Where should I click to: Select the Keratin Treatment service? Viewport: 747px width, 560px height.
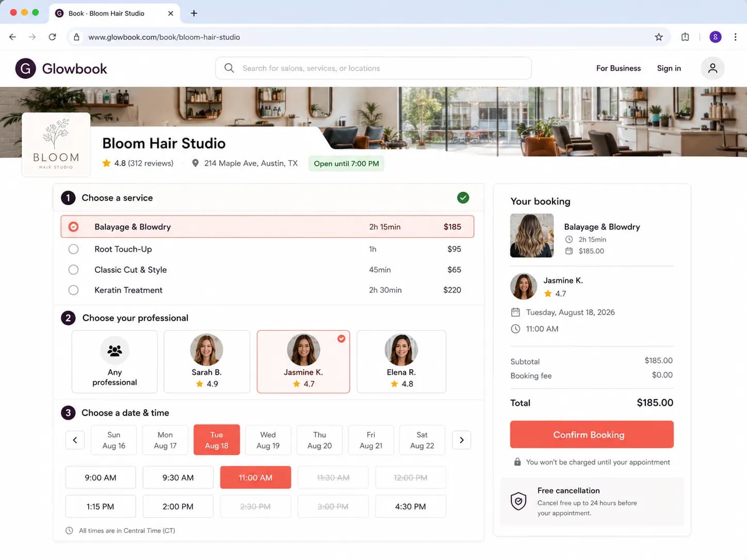pos(267,290)
